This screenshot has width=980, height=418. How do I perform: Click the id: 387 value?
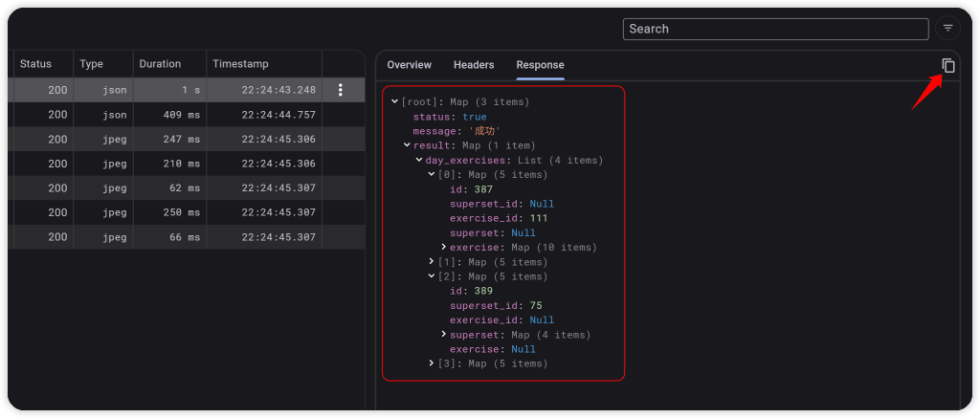tap(483, 189)
